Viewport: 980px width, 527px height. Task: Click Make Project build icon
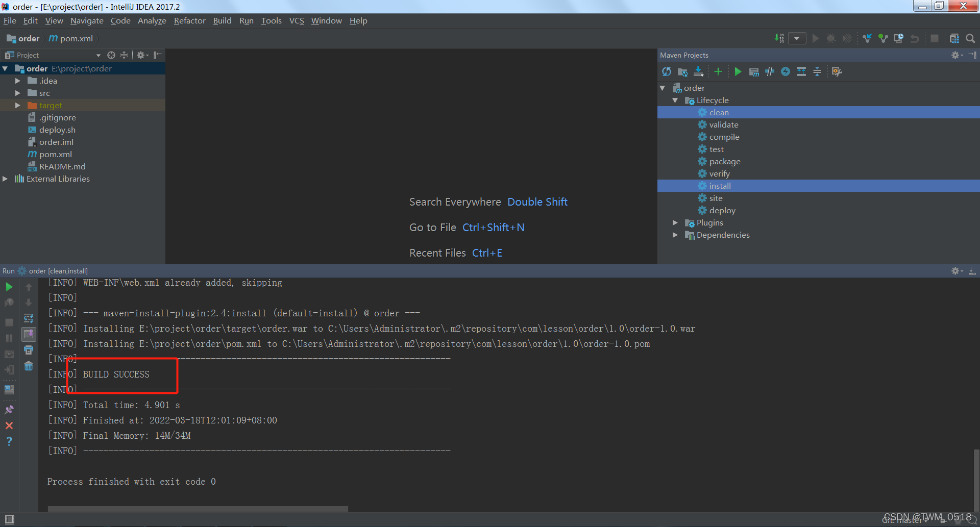pos(779,38)
